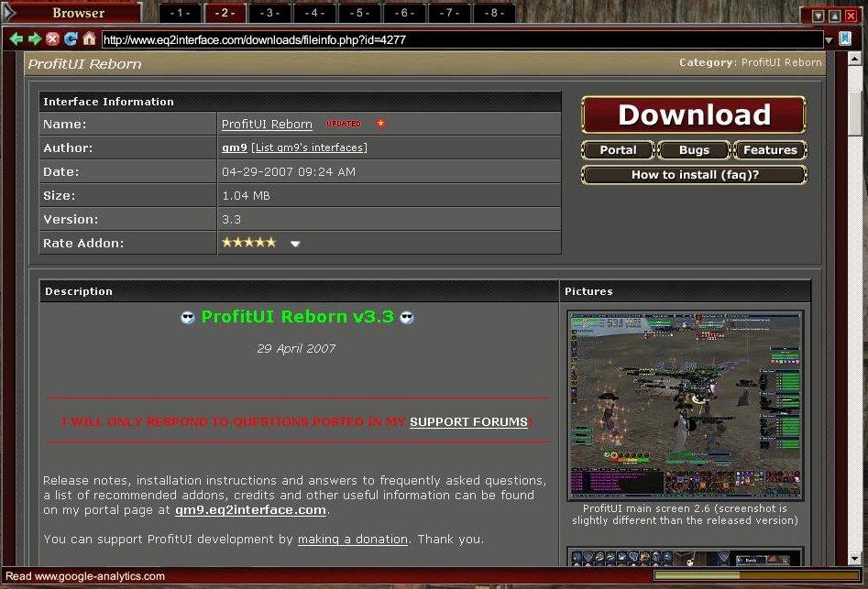Minimize the Browser window with the down-arrow button
Screen dimensions: 868x589
(x=819, y=16)
